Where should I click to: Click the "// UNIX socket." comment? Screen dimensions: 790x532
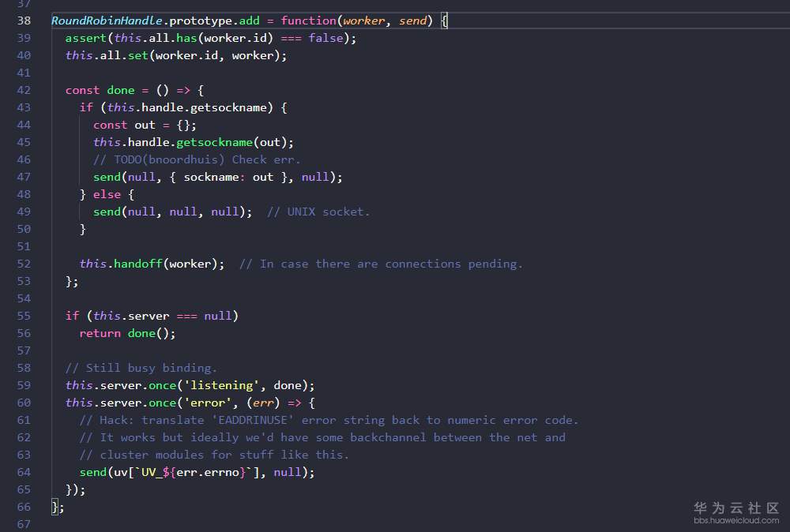pos(318,212)
